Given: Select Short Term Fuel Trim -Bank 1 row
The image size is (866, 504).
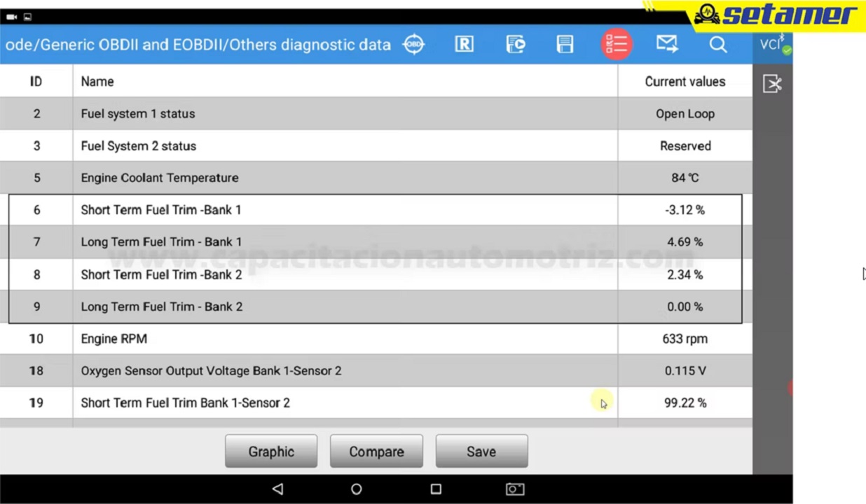Looking at the screenshot, I should pyautogui.click(x=376, y=210).
